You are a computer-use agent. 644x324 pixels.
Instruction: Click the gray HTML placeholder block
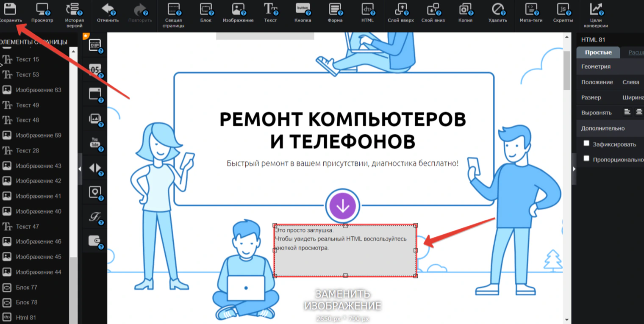[345, 251]
